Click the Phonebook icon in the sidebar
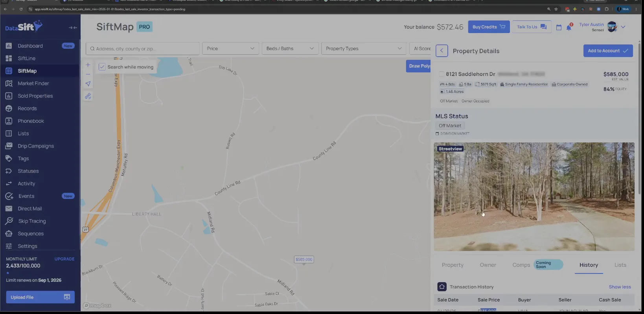Viewport: 644px width, 314px height. pyautogui.click(x=9, y=121)
